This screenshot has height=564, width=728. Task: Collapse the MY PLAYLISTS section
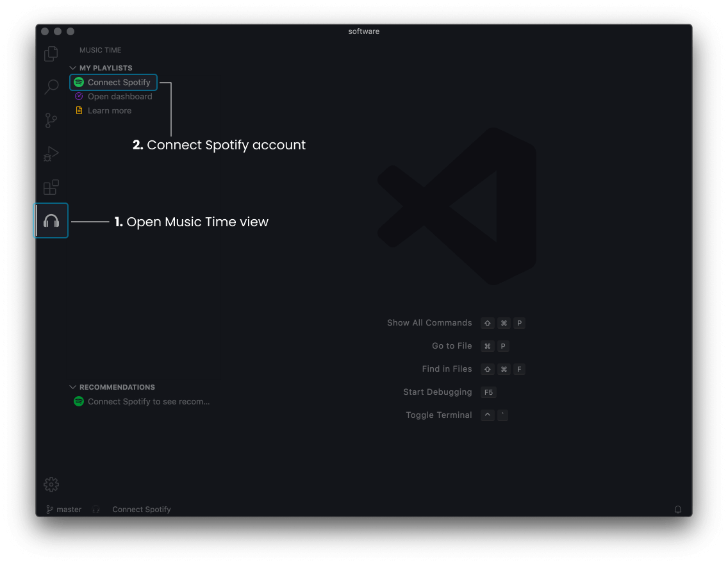click(72, 67)
